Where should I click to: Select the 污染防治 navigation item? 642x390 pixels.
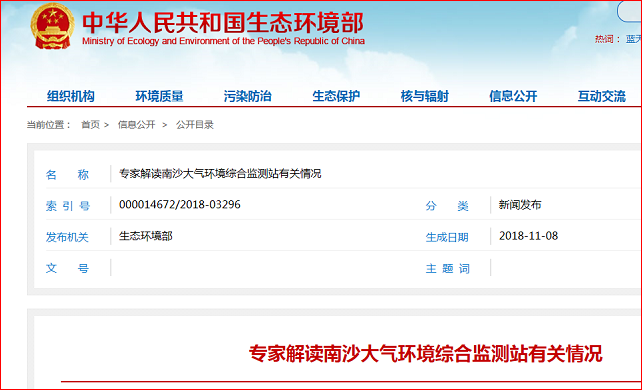248,97
